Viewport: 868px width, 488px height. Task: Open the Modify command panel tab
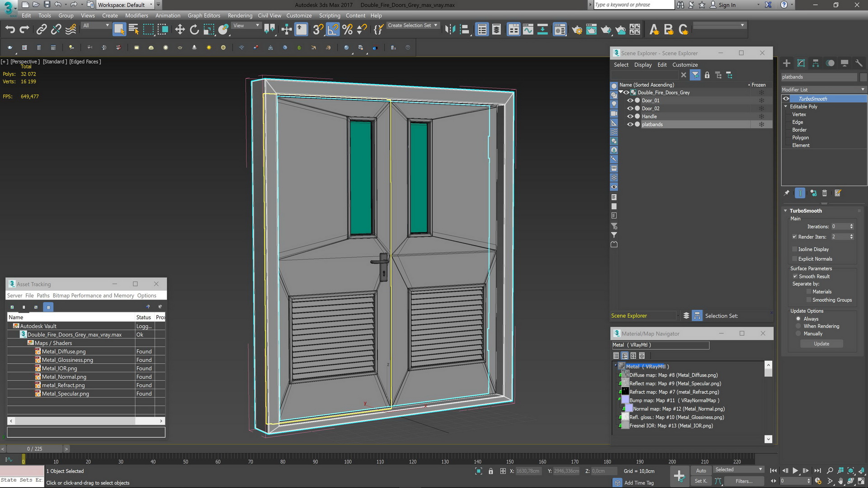click(x=801, y=63)
